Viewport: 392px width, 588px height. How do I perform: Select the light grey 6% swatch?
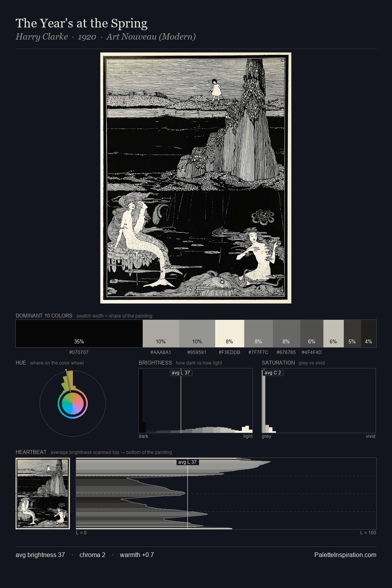334,334
